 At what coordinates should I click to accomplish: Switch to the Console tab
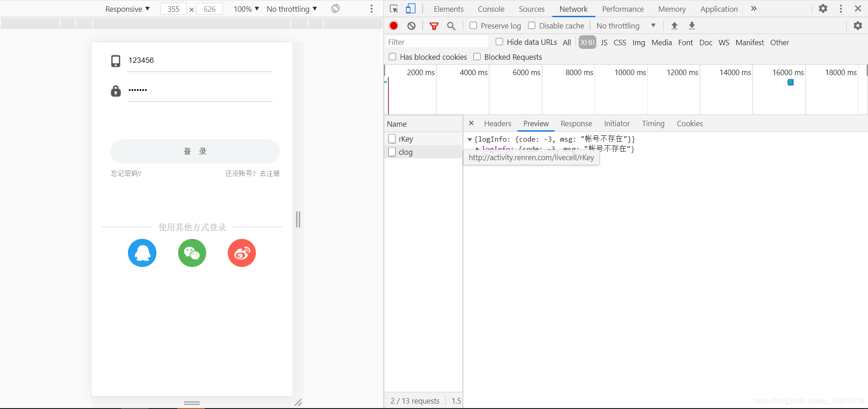tap(491, 9)
